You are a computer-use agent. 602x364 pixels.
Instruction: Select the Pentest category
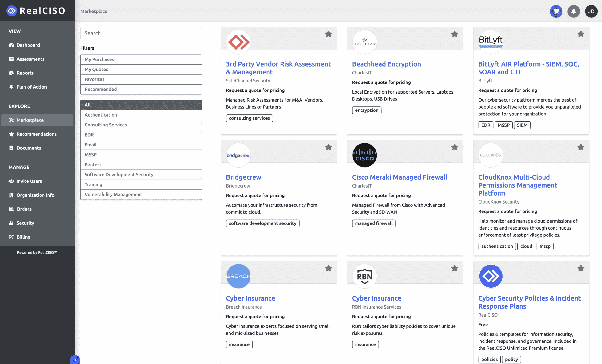pos(141,164)
